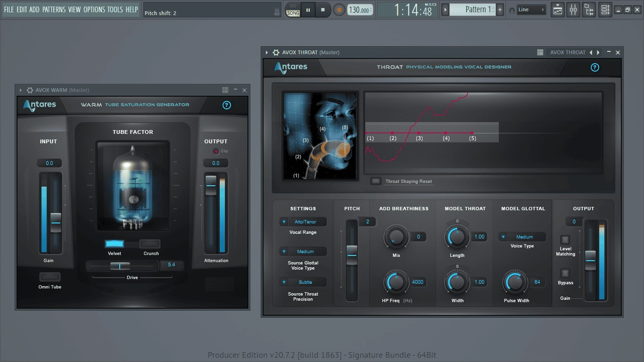Open the TOOLS menu
The height and width of the screenshot is (362, 644).
coord(115,9)
